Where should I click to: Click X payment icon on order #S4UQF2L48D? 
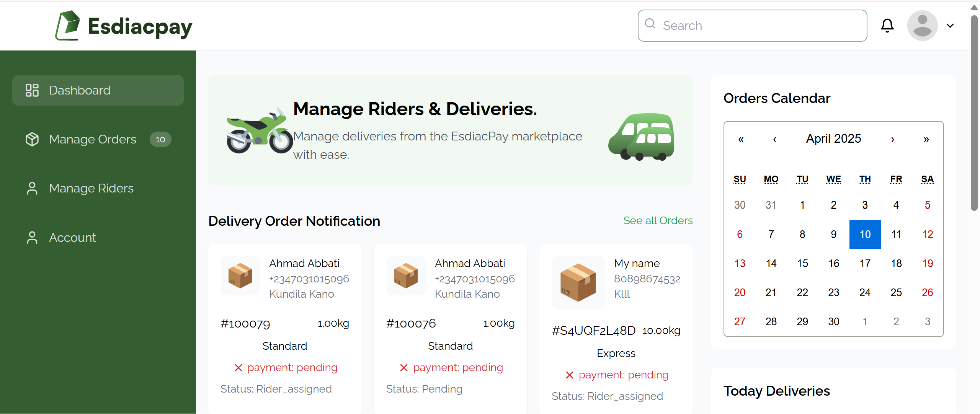click(x=570, y=375)
